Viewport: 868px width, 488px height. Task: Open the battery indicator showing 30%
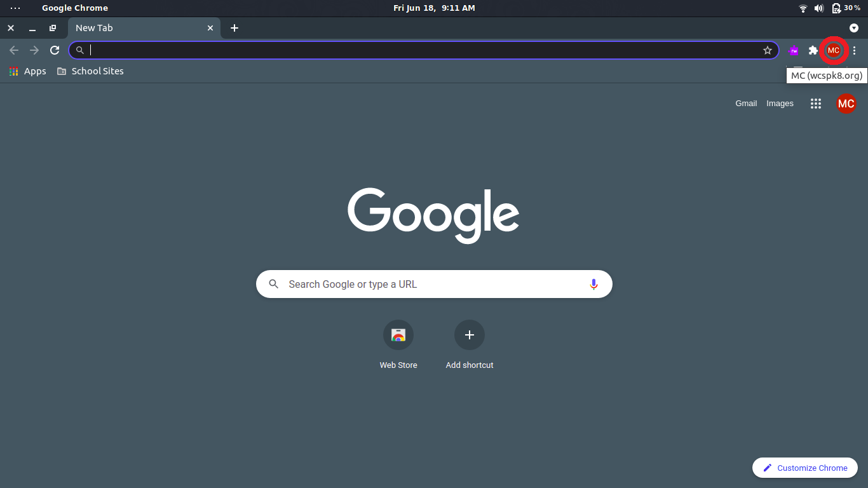846,8
